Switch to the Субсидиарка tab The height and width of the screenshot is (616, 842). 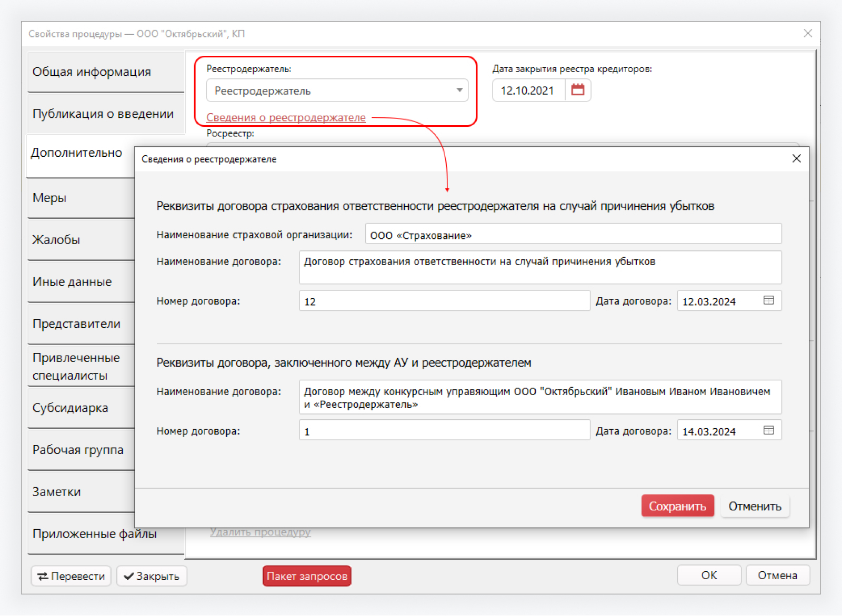point(81,408)
